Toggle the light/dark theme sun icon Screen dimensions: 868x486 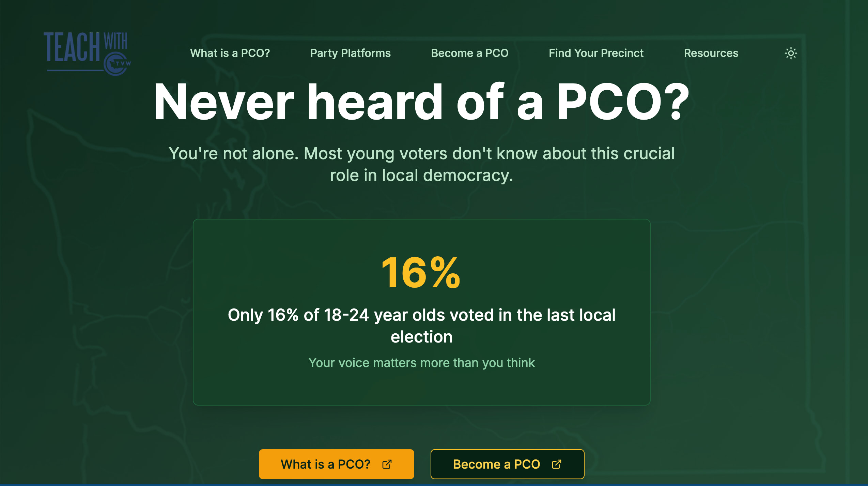pos(791,53)
